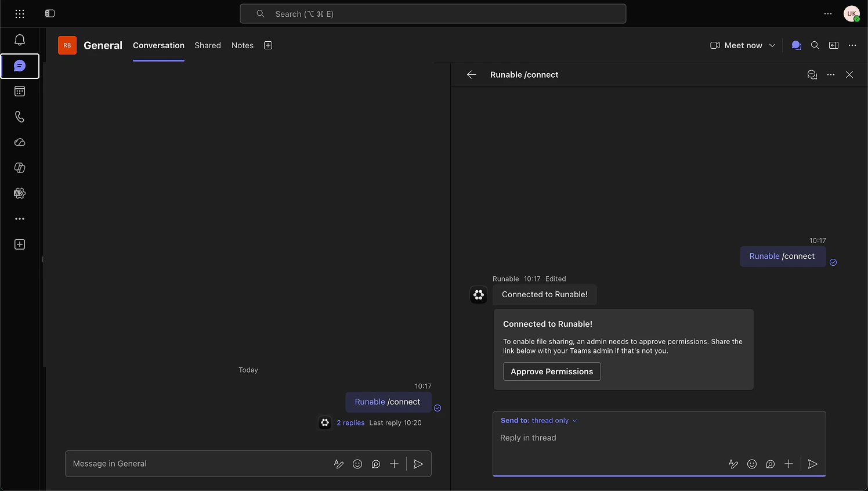Viewport: 868px width, 491px height.
Task: Toggle the chat bubbles icon in channel header
Action: (x=797, y=45)
